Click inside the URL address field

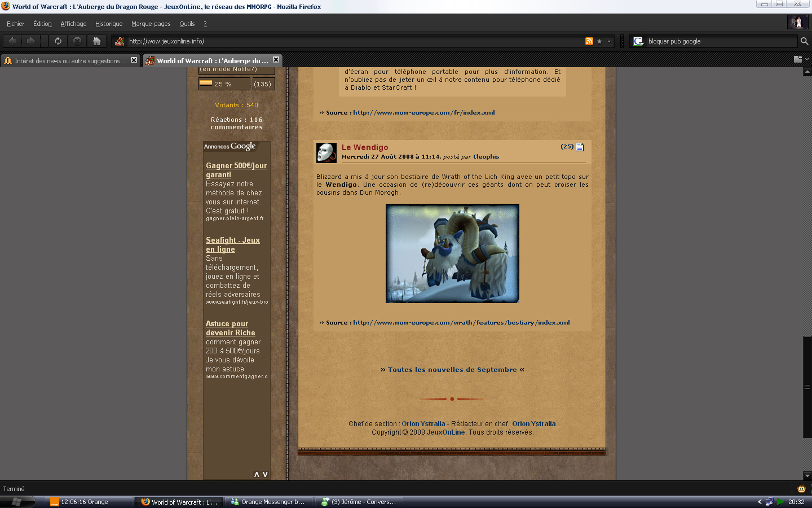(x=354, y=41)
